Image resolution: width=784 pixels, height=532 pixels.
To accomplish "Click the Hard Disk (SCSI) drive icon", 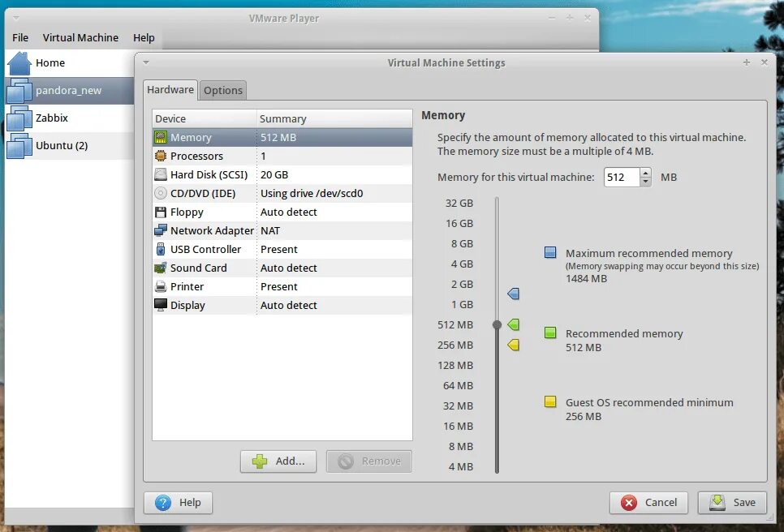I will [x=161, y=174].
